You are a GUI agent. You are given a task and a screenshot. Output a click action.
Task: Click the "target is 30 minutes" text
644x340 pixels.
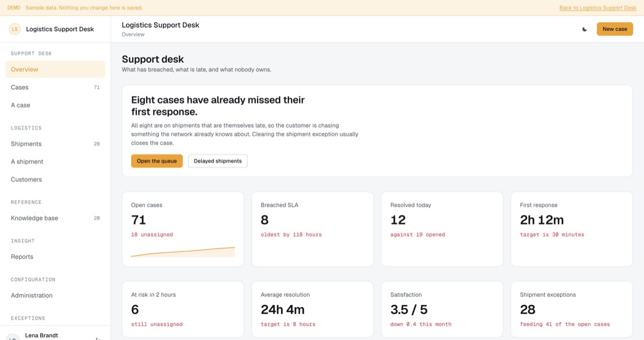pos(552,235)
